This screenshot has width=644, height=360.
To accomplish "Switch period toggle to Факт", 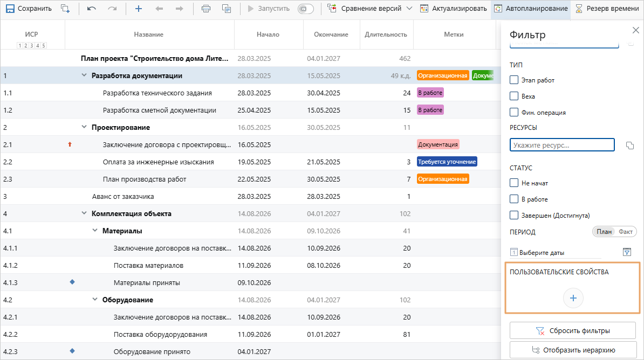I will point(626,232).
